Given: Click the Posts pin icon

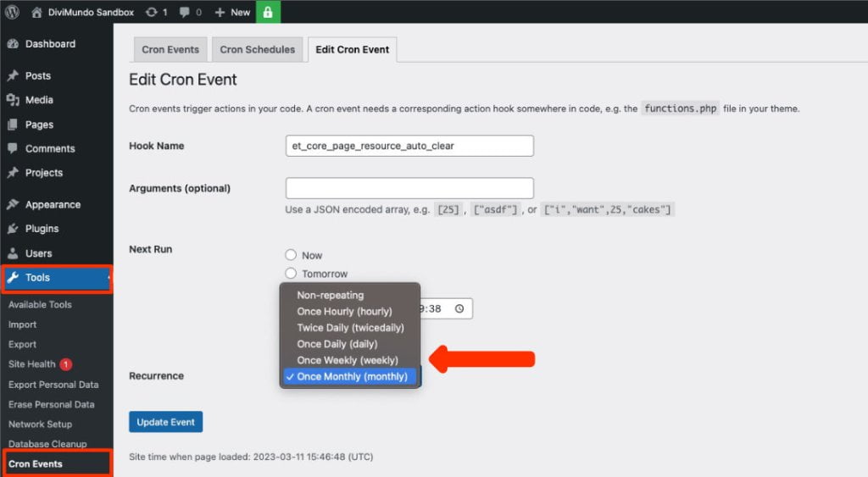Looking at the screenshot, I should [x=14, y=75].
